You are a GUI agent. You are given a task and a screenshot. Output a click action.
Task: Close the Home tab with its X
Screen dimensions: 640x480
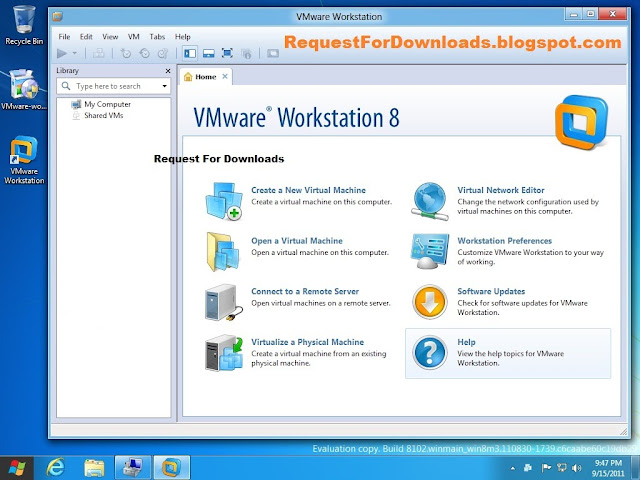[x=225, y=76]
